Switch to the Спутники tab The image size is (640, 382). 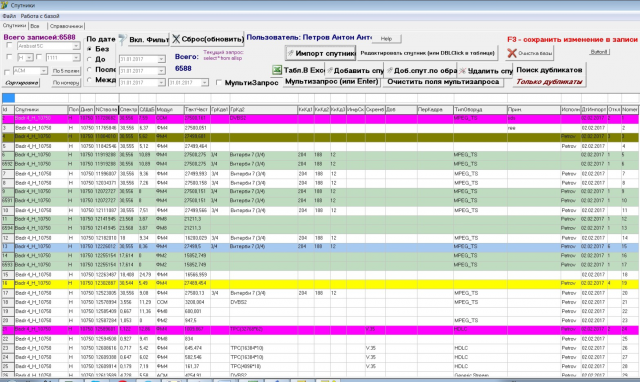click(14, 25)
